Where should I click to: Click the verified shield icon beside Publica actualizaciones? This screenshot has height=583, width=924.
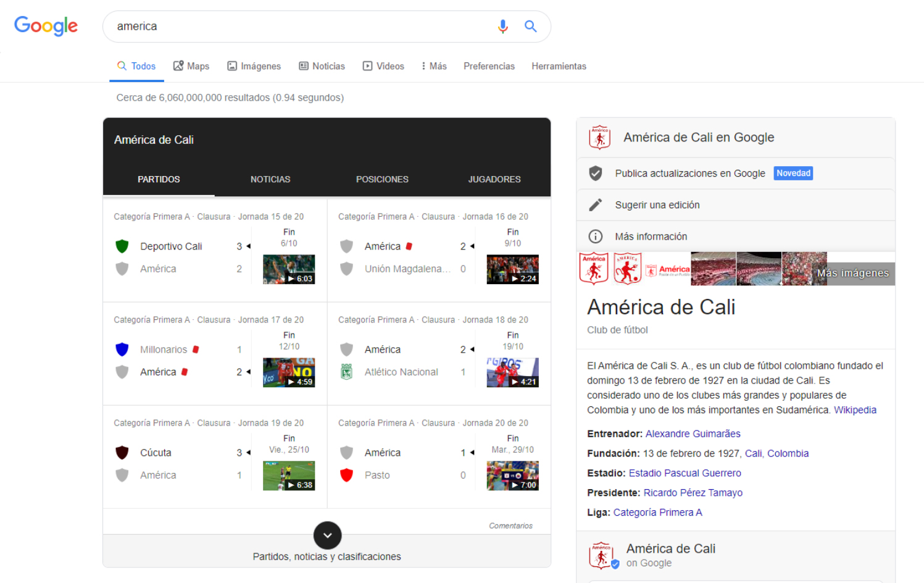point(595,174)
